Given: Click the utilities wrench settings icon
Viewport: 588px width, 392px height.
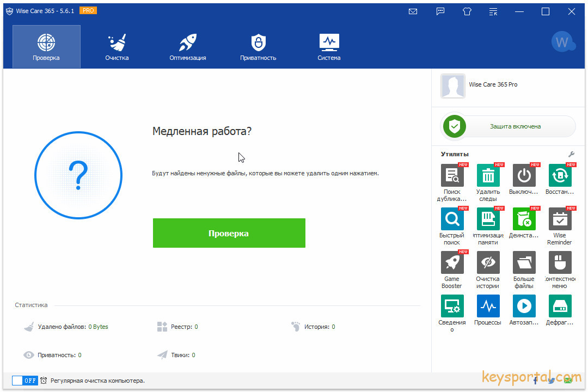Looking at the screenshot, I should pyautogui.click(x=571, y=154).
